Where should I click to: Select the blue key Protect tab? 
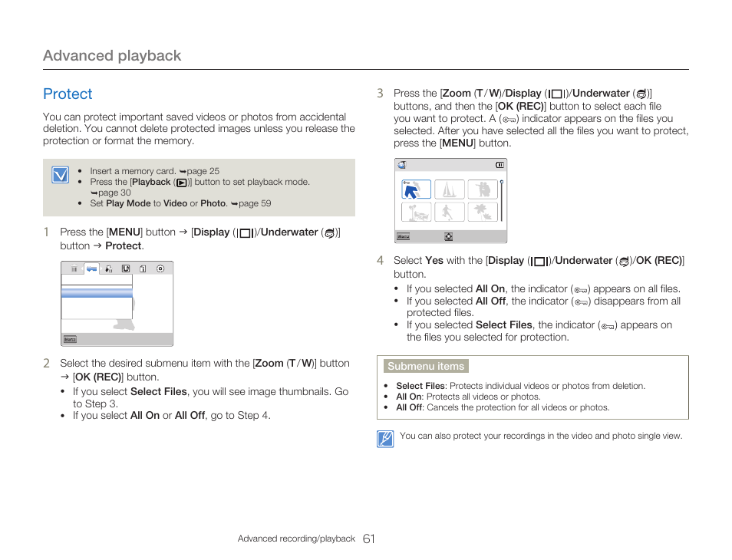[91, 268]
